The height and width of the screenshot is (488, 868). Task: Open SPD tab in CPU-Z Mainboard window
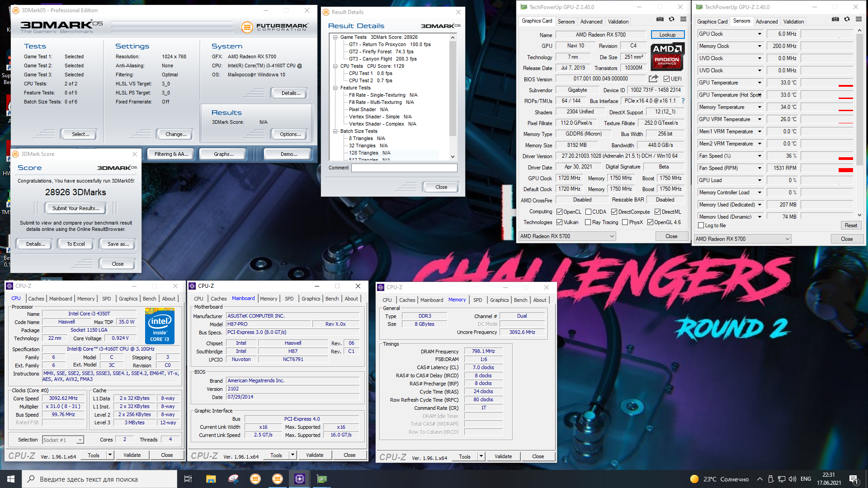click(289, 299)
